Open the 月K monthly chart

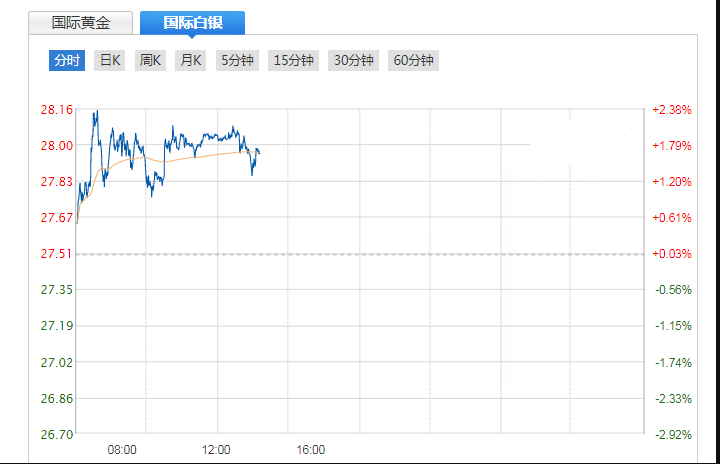[190, 61]
